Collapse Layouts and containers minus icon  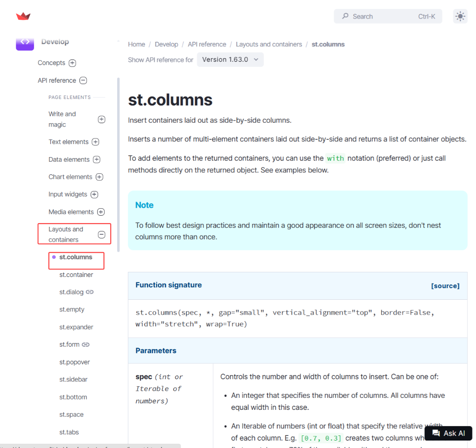pyautogui.click(x=102, y=235)
